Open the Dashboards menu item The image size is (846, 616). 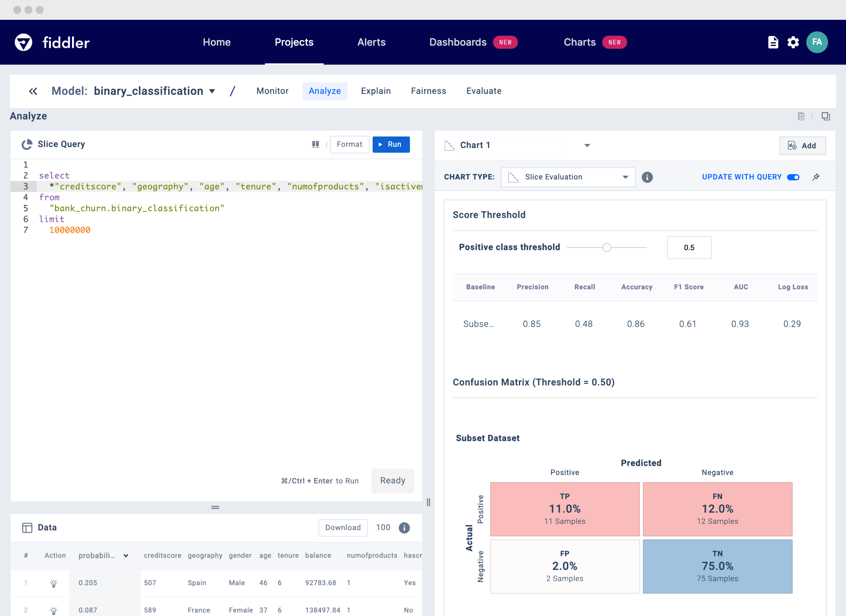458,42
